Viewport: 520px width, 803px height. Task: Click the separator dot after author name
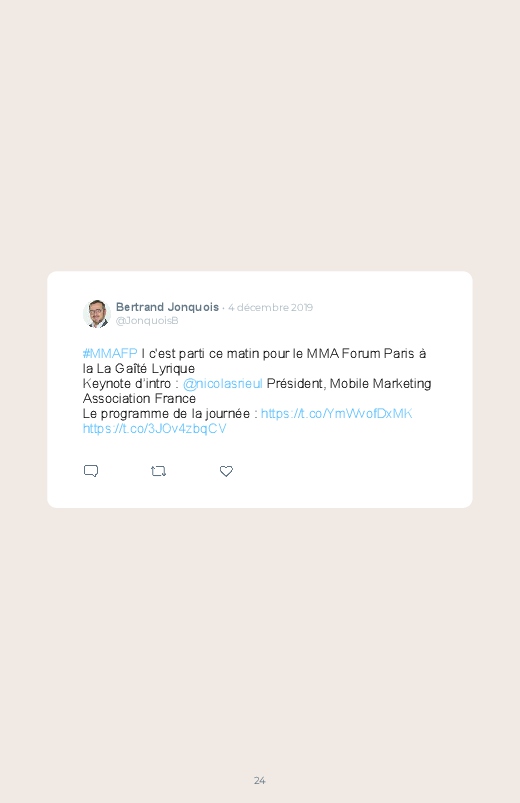tap(223, 308)
